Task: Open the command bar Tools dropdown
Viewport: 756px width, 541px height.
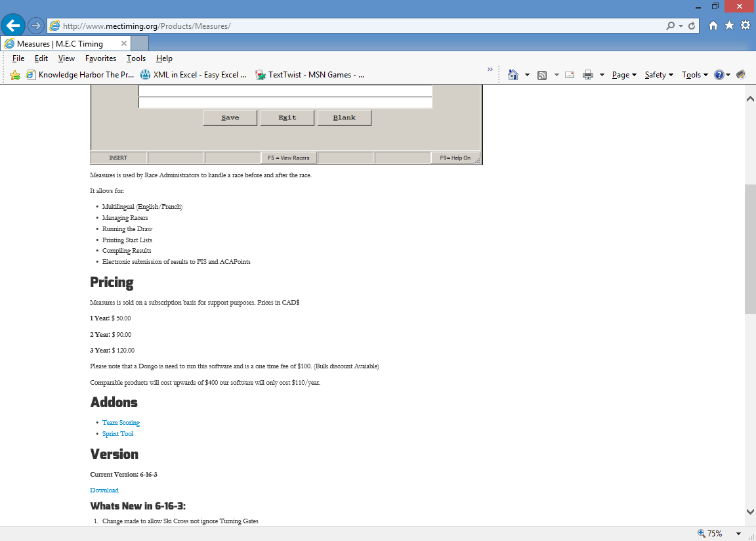Action: pyautogui.click(x=695, y=75)
